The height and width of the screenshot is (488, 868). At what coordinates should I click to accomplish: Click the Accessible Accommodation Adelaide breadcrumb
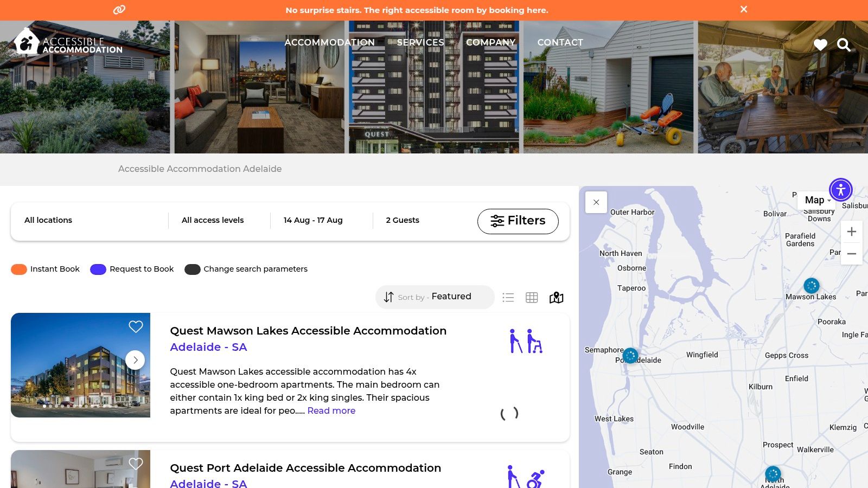tap(200, 169)
